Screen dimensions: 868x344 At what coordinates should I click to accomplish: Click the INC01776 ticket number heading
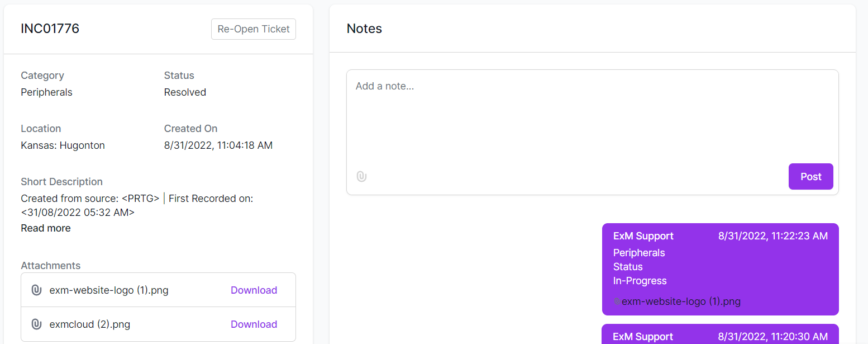(x=50, y=29)
